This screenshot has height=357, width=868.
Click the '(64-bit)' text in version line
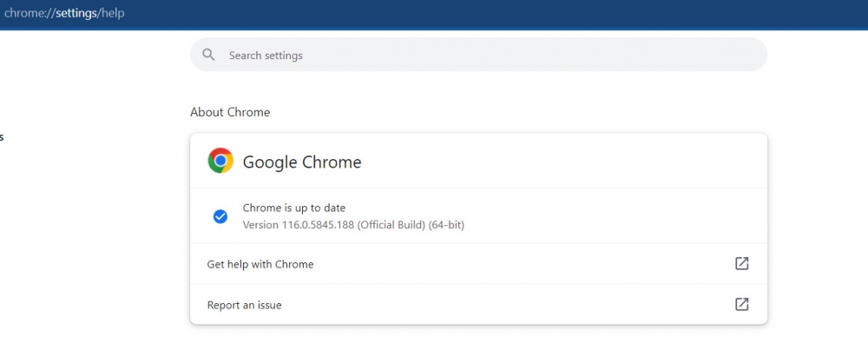446,225
